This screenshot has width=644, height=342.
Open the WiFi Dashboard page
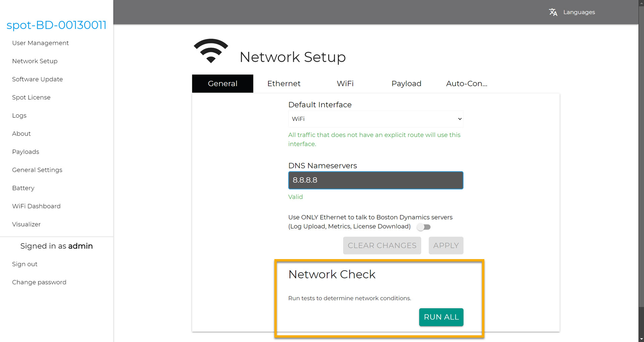pos(36,206)
